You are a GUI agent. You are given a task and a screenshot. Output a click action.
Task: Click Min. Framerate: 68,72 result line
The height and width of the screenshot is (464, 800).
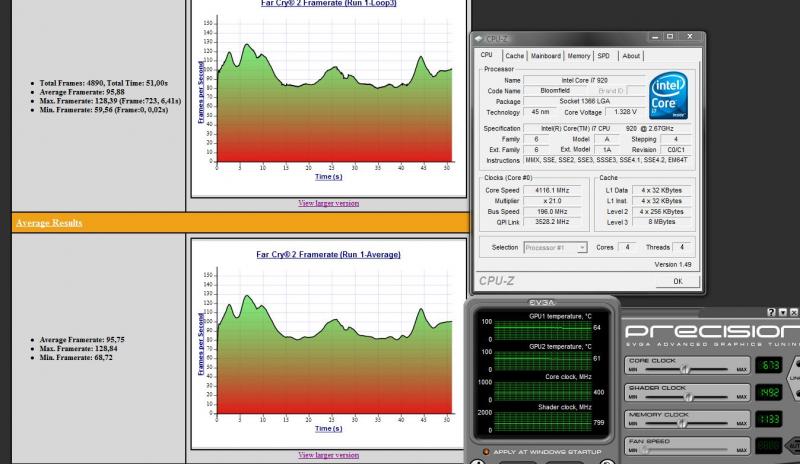[76, 357]
